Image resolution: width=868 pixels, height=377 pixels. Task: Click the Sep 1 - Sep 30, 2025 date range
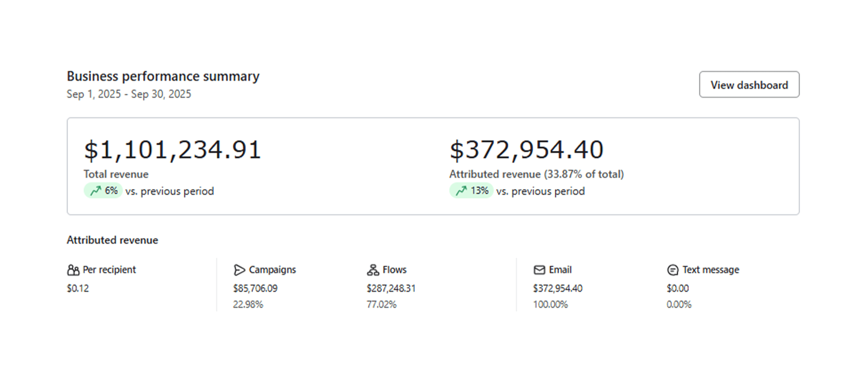coord(129,94)
